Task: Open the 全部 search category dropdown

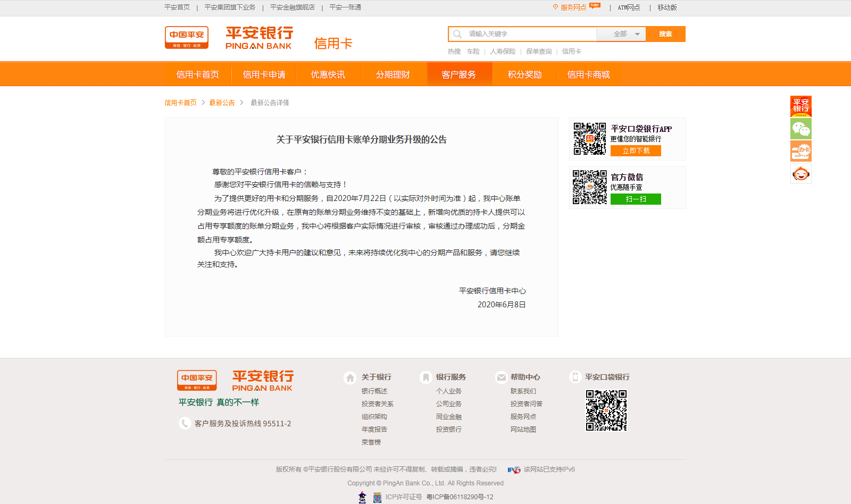Action: point(621,34)
